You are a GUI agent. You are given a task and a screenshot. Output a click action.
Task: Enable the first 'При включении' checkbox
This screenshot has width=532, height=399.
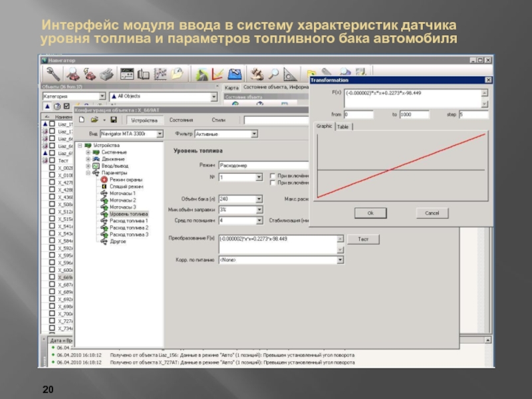tap(273, 176)
